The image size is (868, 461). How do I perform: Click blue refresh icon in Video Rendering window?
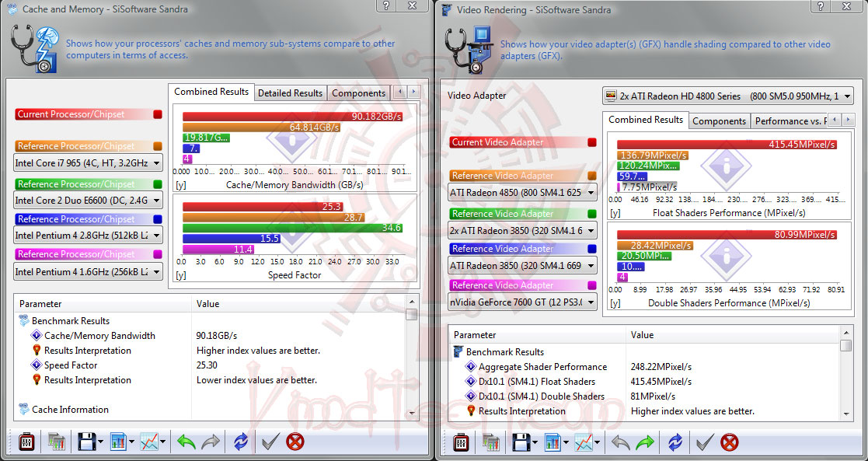pyautogui.click(x=675, y=442)
